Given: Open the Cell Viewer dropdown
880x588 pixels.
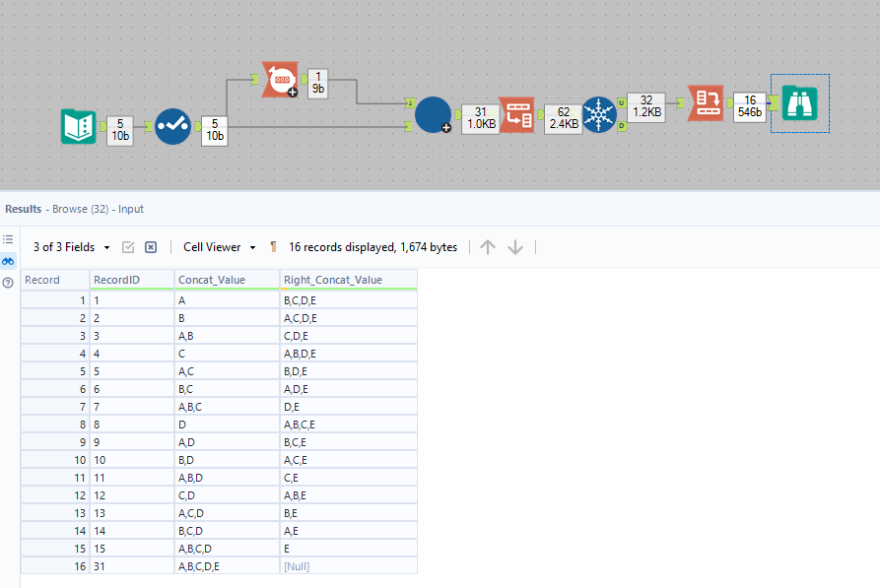Looking at the screenshot, I should tap(219, 247).
